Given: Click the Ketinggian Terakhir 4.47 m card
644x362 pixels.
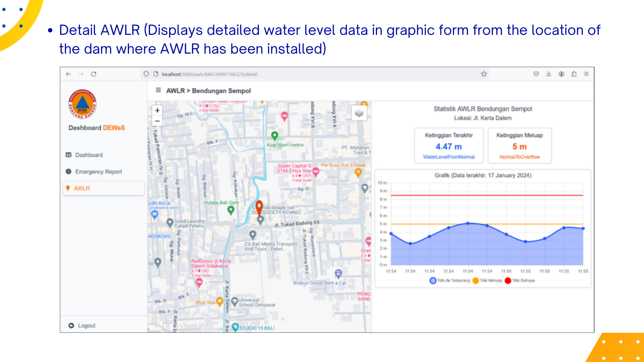Looking at the screenshot, I should pyautogui.click(x=448, y=146).
